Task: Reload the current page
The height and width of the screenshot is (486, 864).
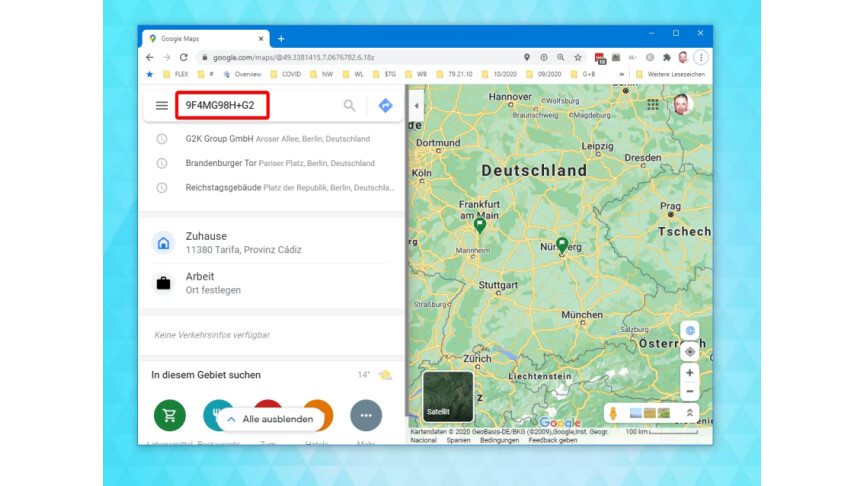Action: point(184,57)
